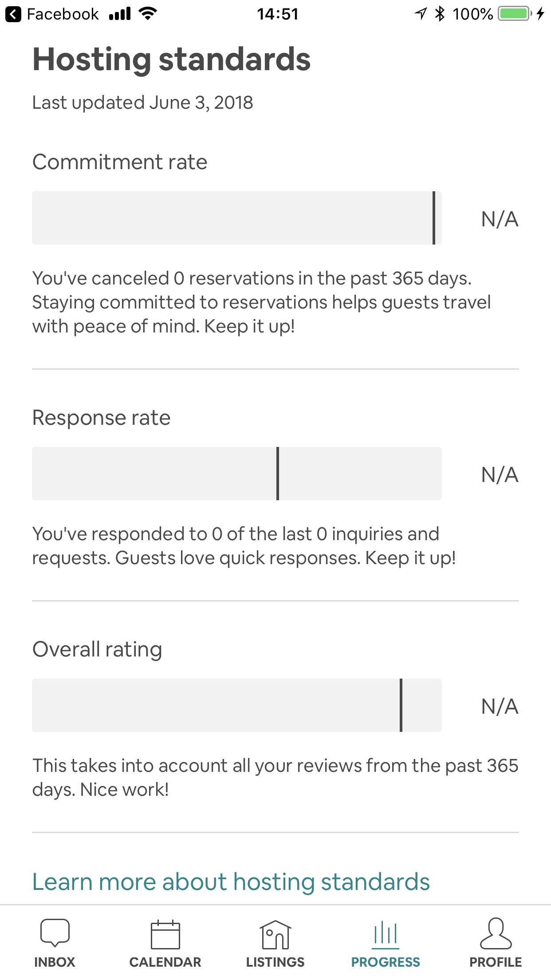
Task: Tap the Wi-Fi status icon
Action: 148,14
